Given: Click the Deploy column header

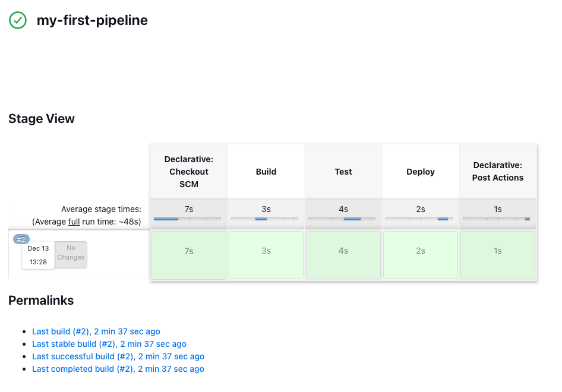Looking at the screenshot, I should tap(421, 172).
